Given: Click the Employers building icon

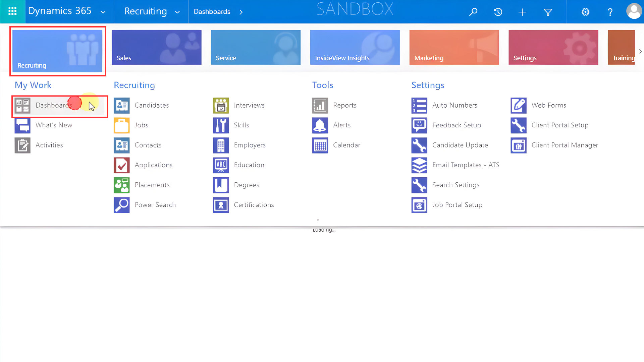Looking at the screenshot, I should pos(221,145).
